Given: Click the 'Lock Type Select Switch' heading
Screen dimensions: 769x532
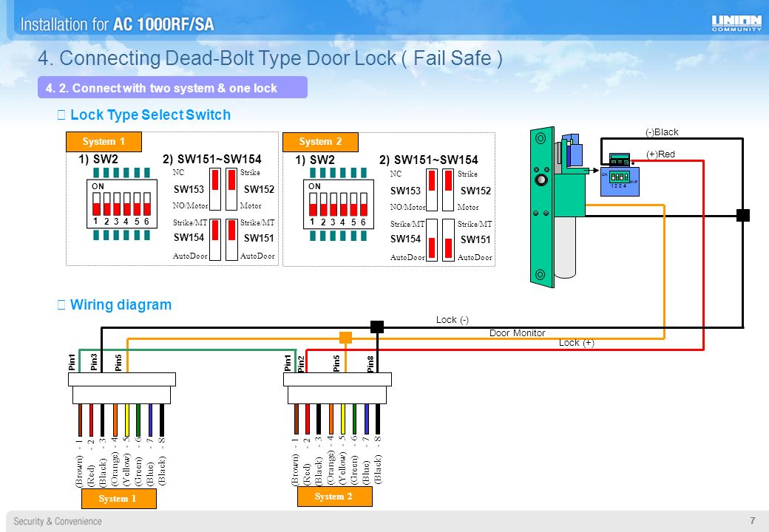Looking at the screenshot, I should pos(151,115).
